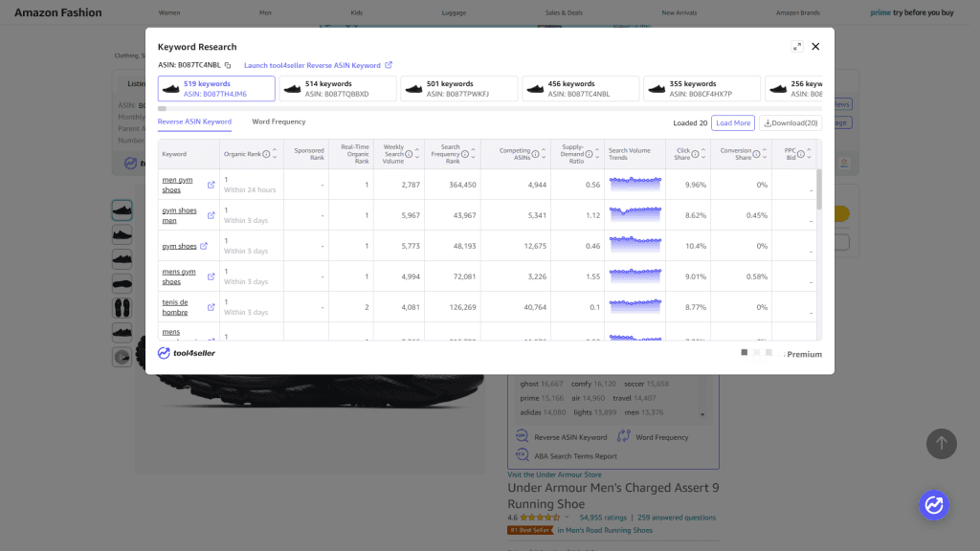Screen dimensions: 980x551
Task: Show info for the PPC Bid column
Action: (801, 154)
